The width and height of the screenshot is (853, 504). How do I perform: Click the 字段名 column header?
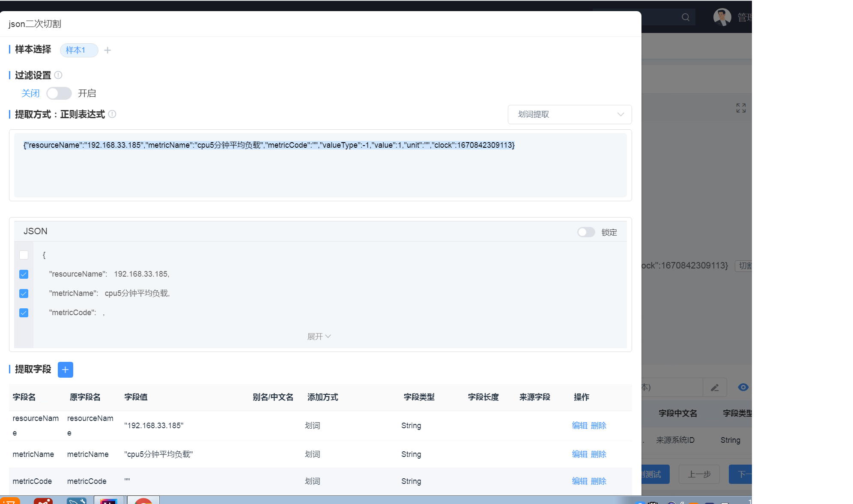pyautogui.click(x=24, y=397)
